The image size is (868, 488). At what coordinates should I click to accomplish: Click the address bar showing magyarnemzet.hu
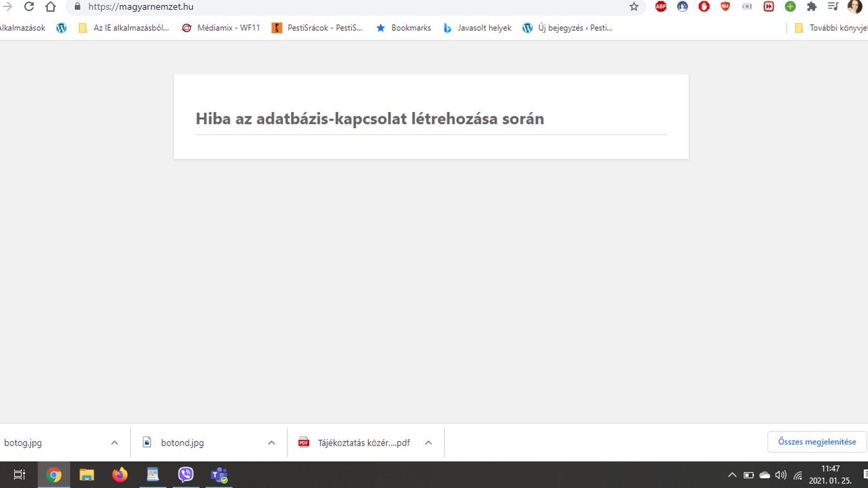[x=348, y=6]
